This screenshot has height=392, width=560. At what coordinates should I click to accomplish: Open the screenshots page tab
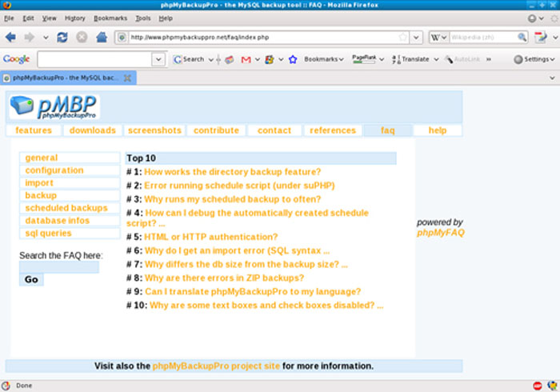[x=154, y=130]
